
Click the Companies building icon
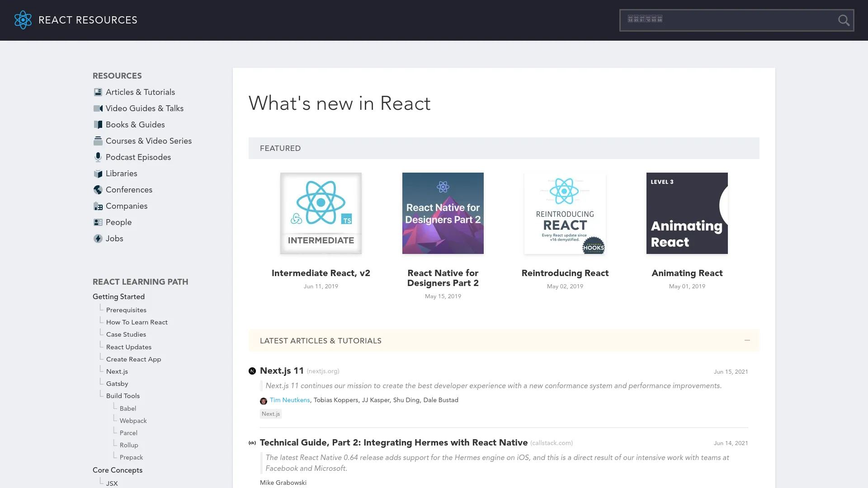(x=98, y=206)
